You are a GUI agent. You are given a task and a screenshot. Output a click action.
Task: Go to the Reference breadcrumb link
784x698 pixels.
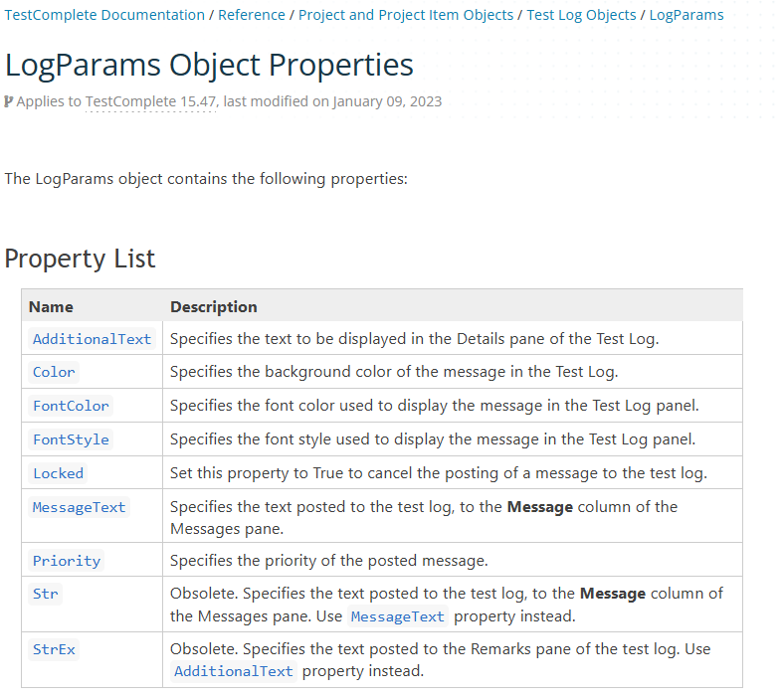click(252, 15)
